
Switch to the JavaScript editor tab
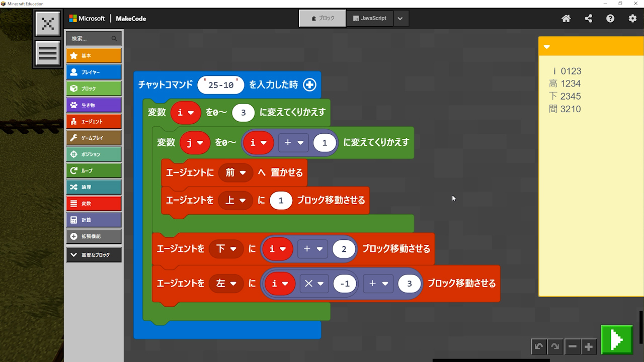370,18
